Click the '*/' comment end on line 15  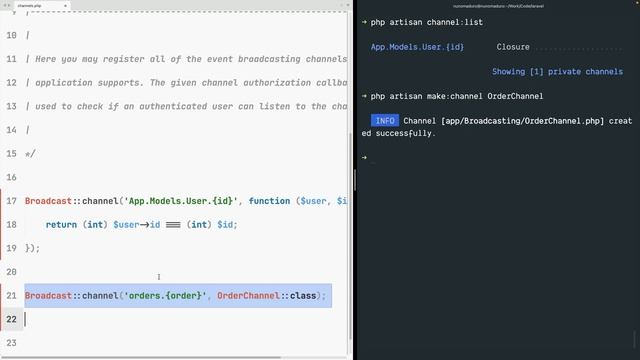(x=30, y=154)
